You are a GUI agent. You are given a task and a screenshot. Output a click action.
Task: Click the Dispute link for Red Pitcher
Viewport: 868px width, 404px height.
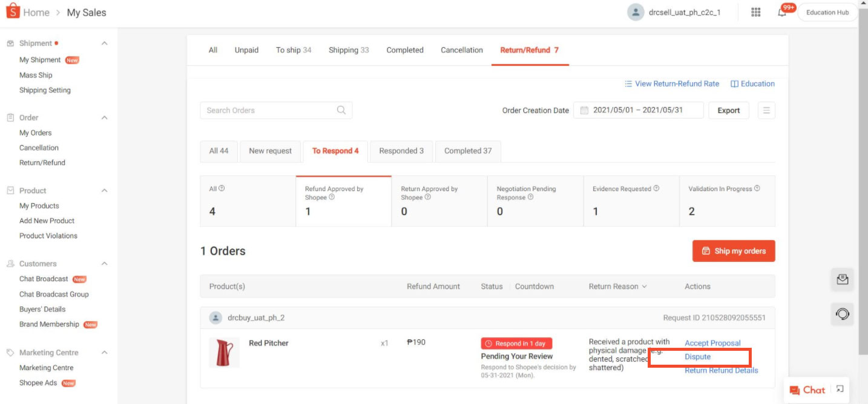pyautogui.click(x=697, y=357)
